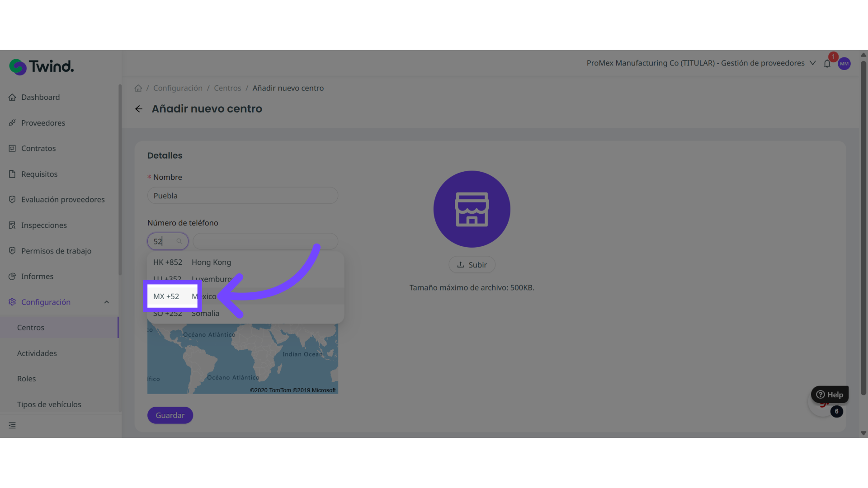
Task: Go to Inspecciones in the sidebar
Action: (44, 225)
